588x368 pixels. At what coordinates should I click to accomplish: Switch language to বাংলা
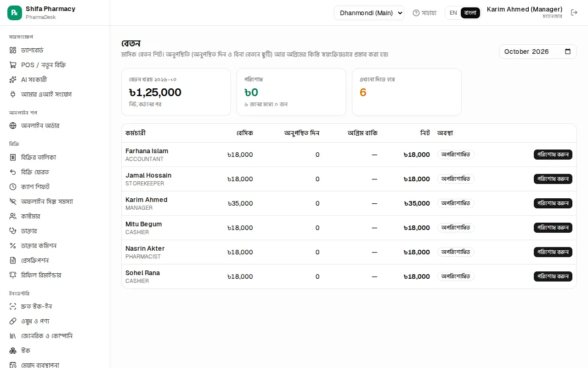pyautogui.click(x=470, y=13)
